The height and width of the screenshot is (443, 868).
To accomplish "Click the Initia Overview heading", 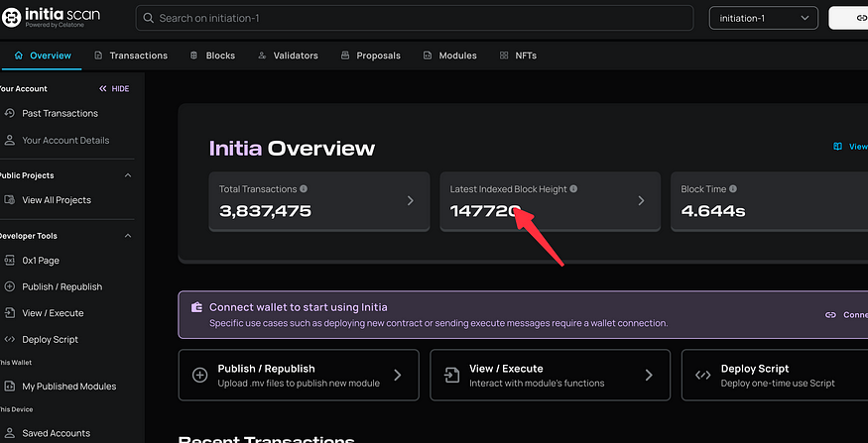I will click(x=292, y=149).
